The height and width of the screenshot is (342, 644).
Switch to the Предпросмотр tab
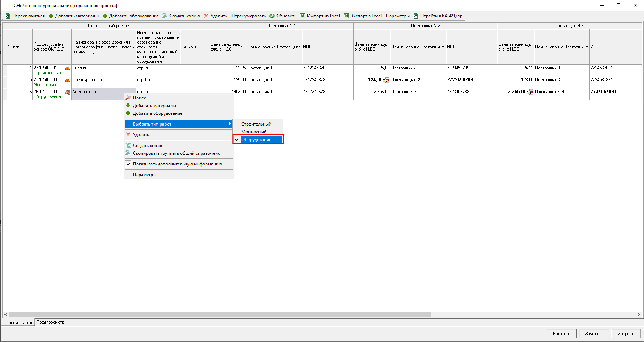(51, 322)
